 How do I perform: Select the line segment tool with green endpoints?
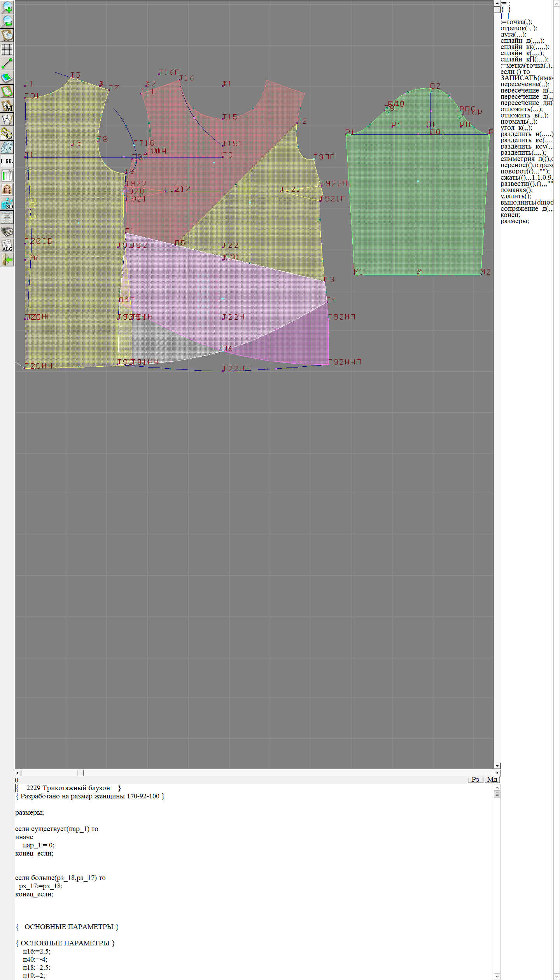click(7, 63)
